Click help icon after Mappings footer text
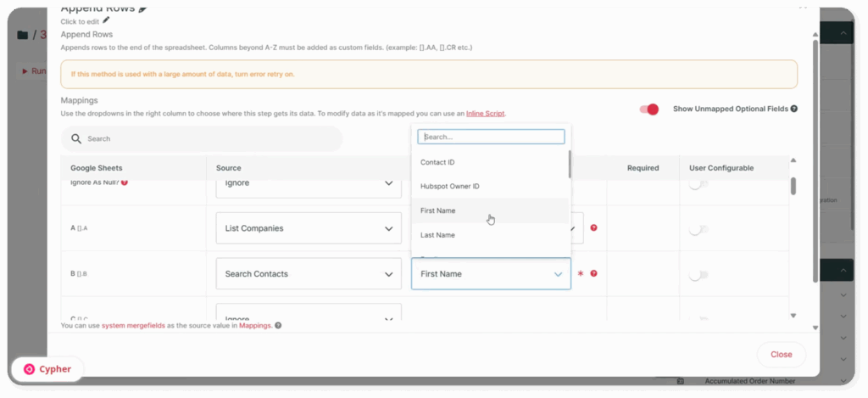Screen dimensions: 868x398 click(x=278, y=326)
